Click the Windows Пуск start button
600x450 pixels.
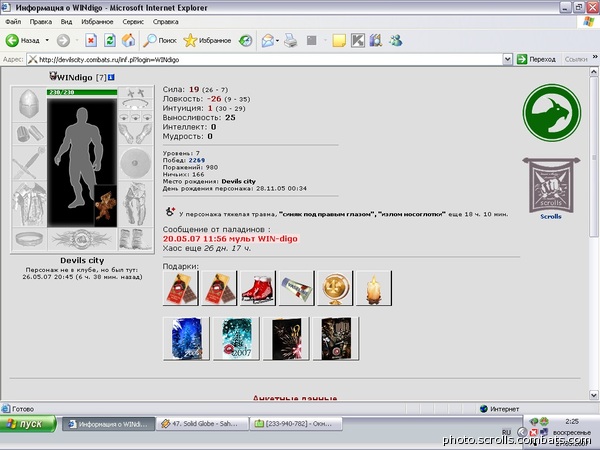[x=28, y=424]
